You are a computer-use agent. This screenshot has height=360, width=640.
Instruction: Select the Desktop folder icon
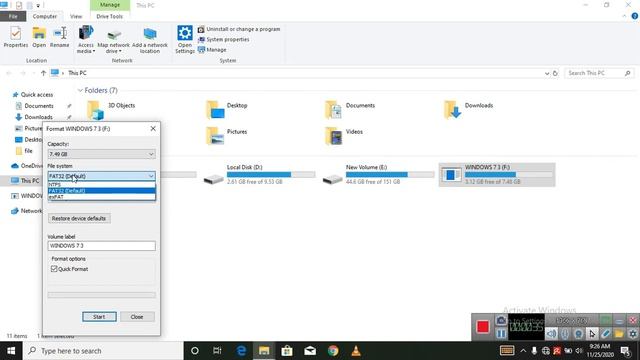pos(215,109)
